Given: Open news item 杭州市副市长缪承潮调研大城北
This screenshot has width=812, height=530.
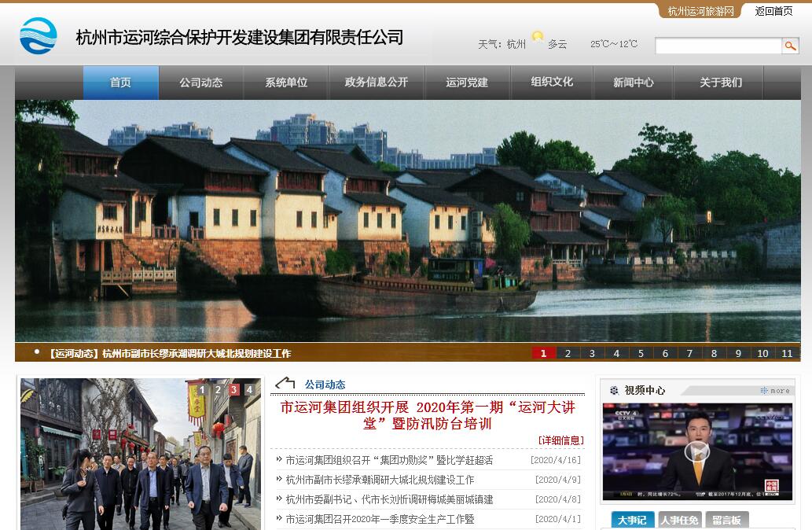Looking at the screenshot, I should (380, 480).
